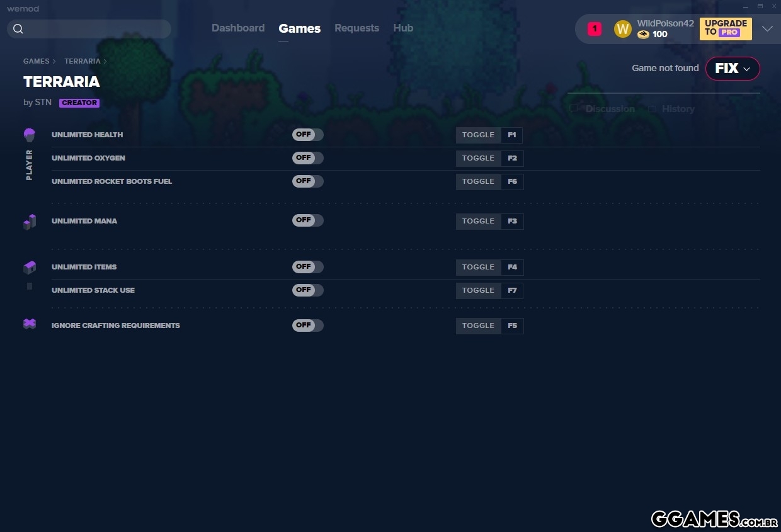This screenshot has height=532, width=781.
Task: Enable the Unlimited Health toggle
Action: (307, 135)
